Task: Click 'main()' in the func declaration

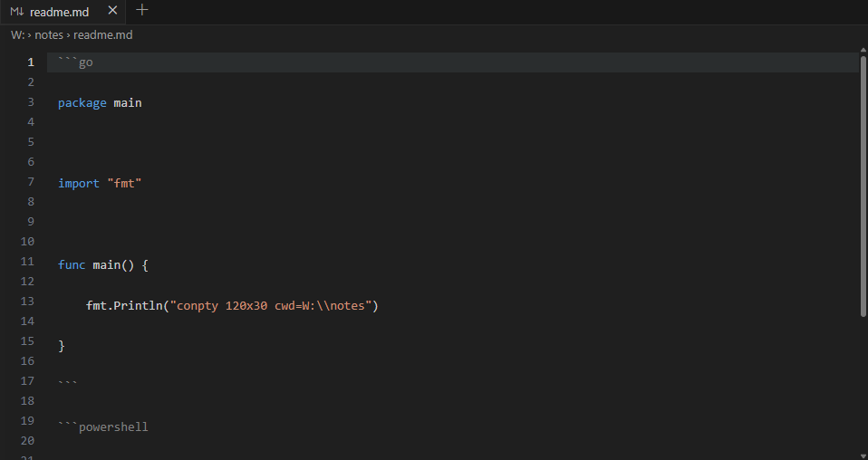Action: point(113,265)
